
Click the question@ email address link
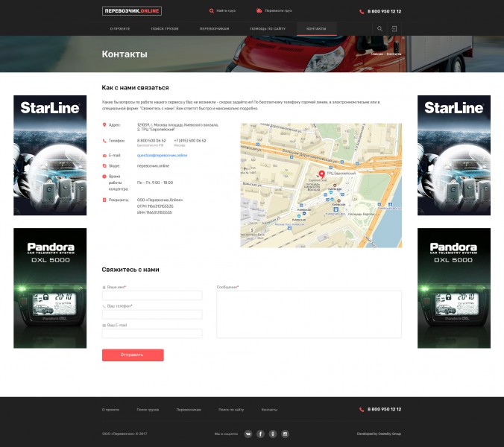coord(162,156)
